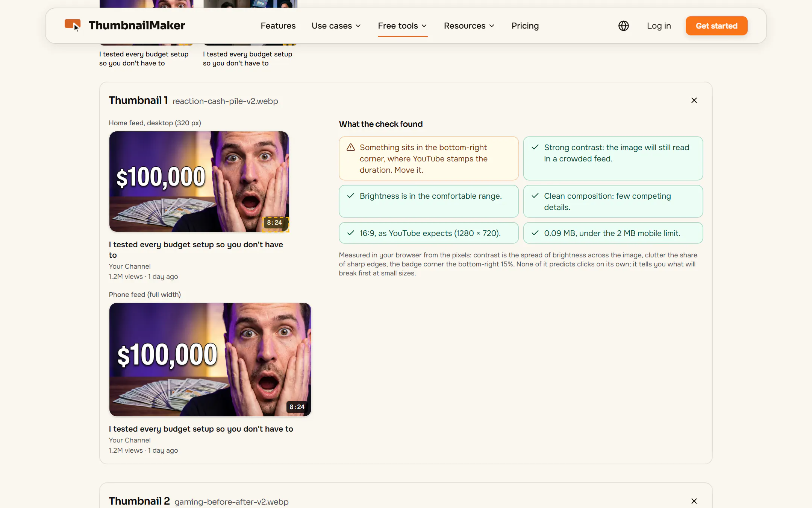This screenshot has height=508, width=812.
Task: Click the ThumbnailMaker logo icon
Action: (x=73, y=25)
